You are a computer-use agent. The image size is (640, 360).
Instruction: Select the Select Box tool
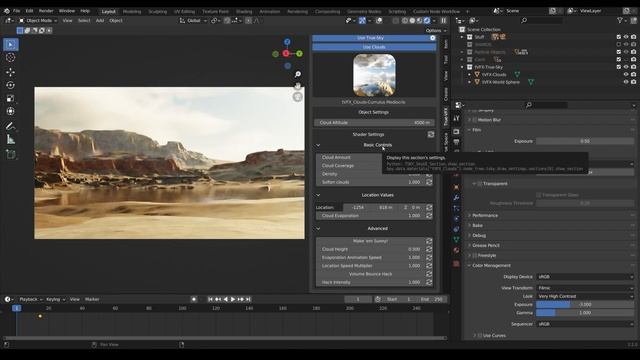11,44
